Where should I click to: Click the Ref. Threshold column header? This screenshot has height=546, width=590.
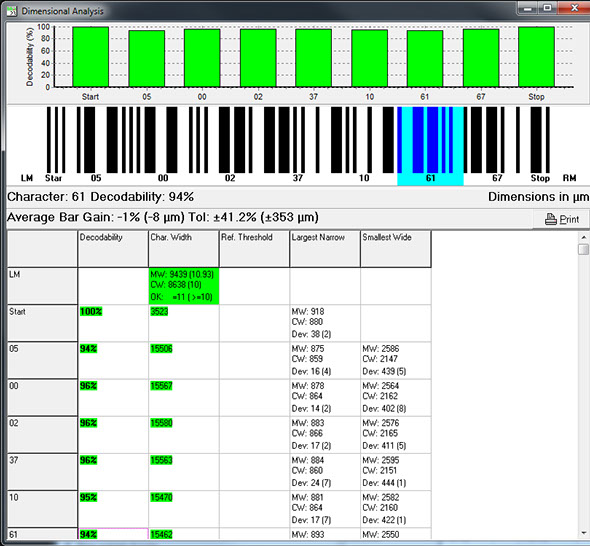click(x=254, y=249)
